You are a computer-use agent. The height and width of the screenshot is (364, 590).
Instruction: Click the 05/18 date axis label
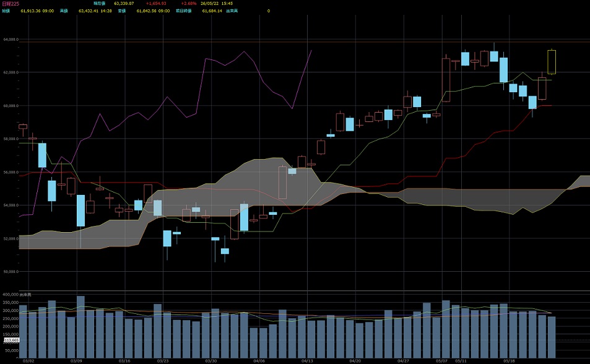pyautogui.click(x=509, y=361)
